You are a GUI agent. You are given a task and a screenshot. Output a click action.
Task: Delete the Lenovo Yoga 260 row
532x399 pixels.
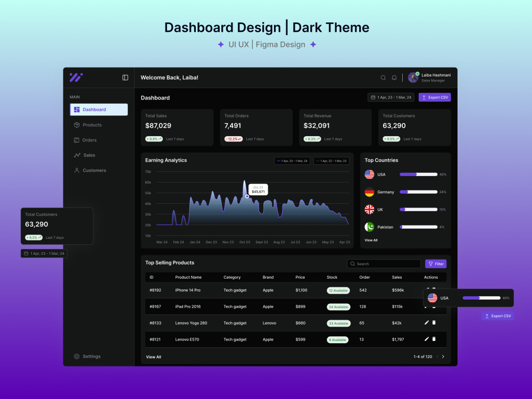point(434,323)
